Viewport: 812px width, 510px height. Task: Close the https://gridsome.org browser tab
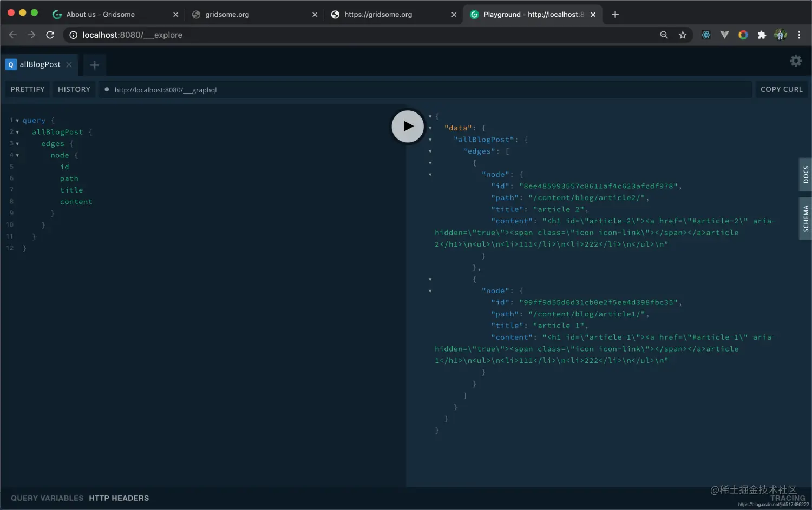coord(454,15)
